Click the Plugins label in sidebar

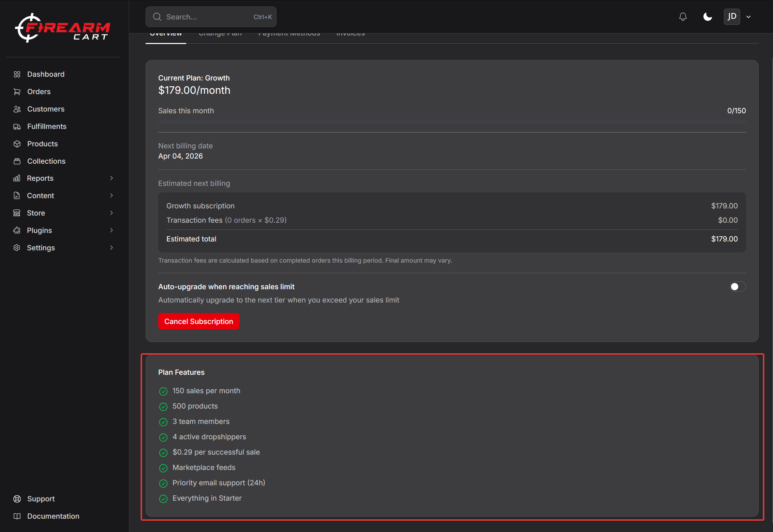[40, 231]
